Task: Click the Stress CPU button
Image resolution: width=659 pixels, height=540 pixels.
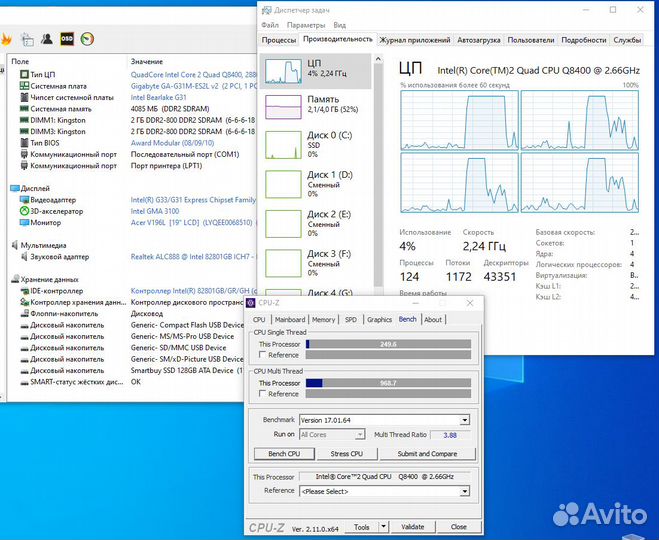Action: [x=347, y=454]
